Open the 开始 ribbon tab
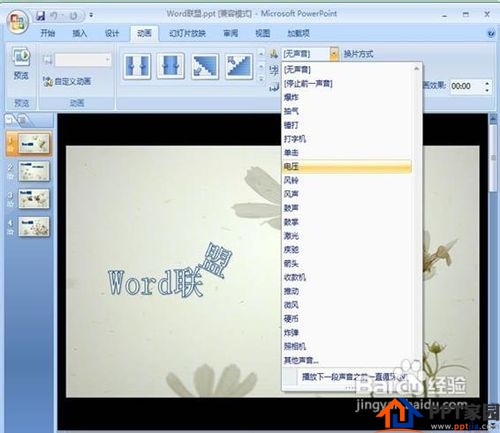The image size is (500, 433). point(48,33)
